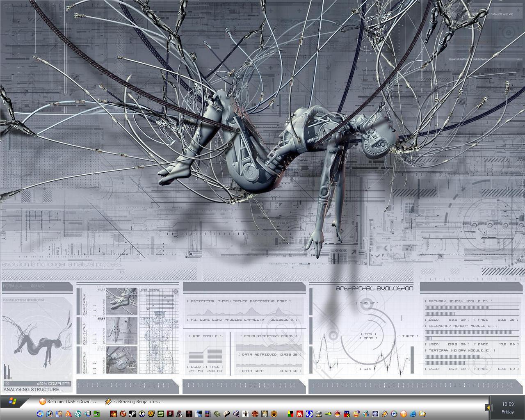Open the BitComet quick launch icon
The image size is (525, 420).
(x=404, y=414)
